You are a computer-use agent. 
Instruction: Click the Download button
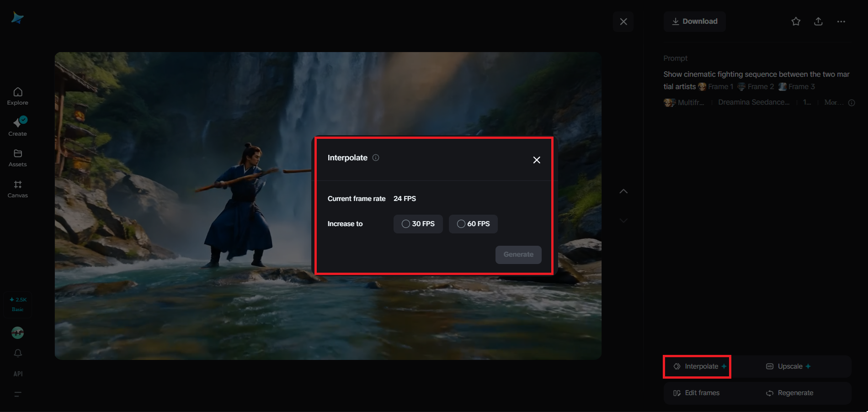(694, 21)
